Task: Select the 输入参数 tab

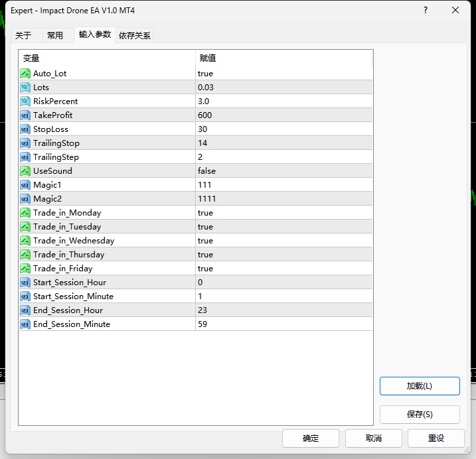Action: 95,34
